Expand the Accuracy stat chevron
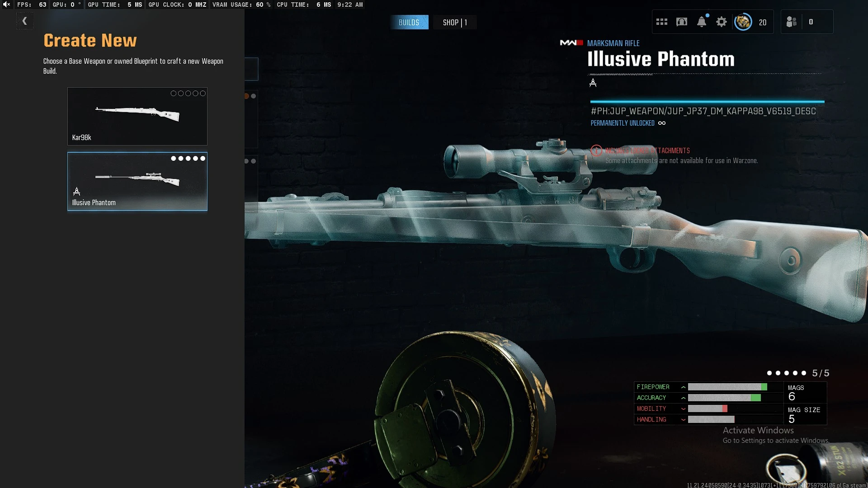Image resolution: width=868 pixels, height=488 pixels. pyautogui.click(x=683, y=398)
